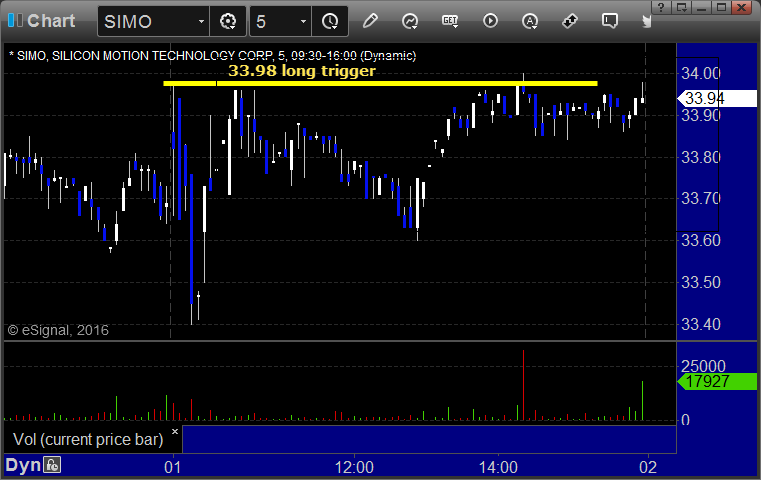
Task: Click the 33.70 price axis label
Action: pos(700,199)
